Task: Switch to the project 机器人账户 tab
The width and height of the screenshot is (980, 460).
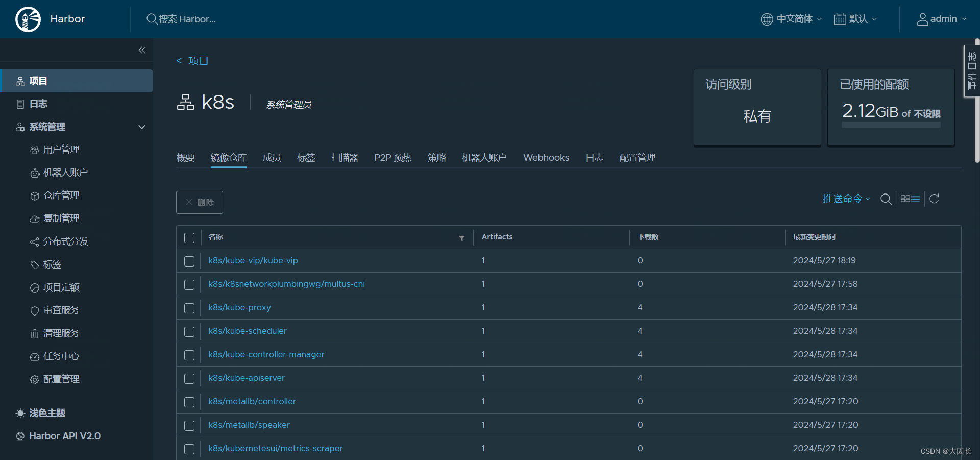Action: (x=484, y=158)
